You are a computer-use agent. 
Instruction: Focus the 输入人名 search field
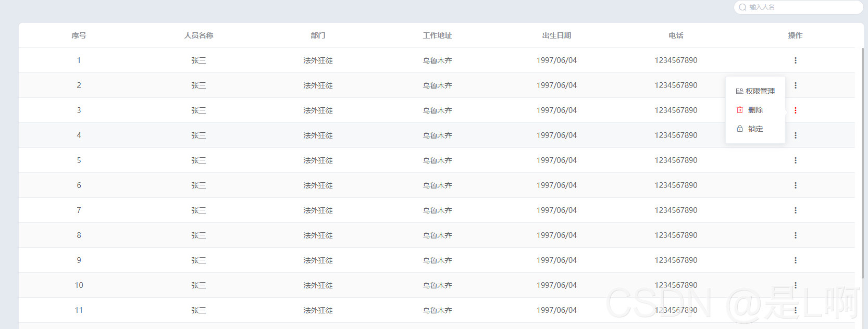798,7
